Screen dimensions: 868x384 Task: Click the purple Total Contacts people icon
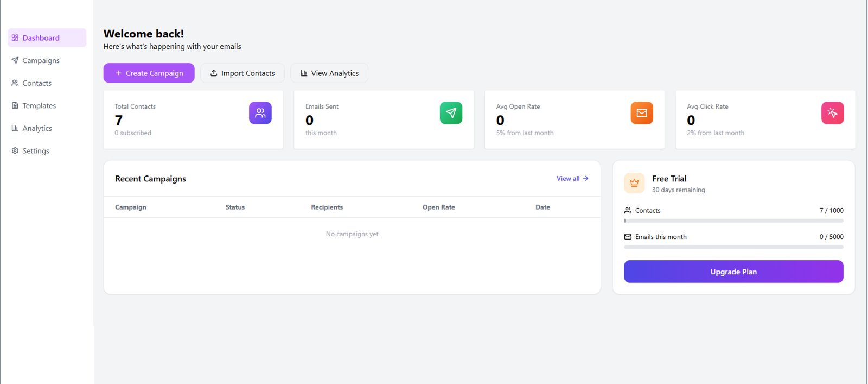tap(260, 113)
